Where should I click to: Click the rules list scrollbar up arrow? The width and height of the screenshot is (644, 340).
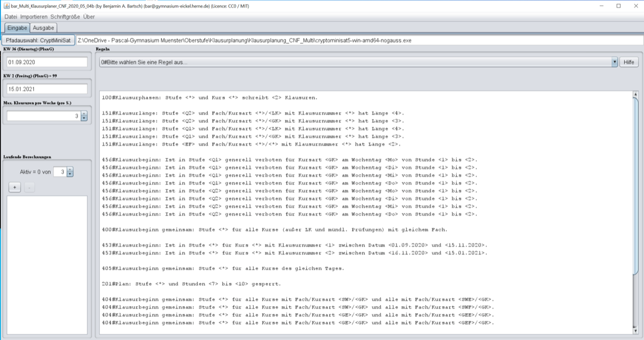(x=635, y=95)
